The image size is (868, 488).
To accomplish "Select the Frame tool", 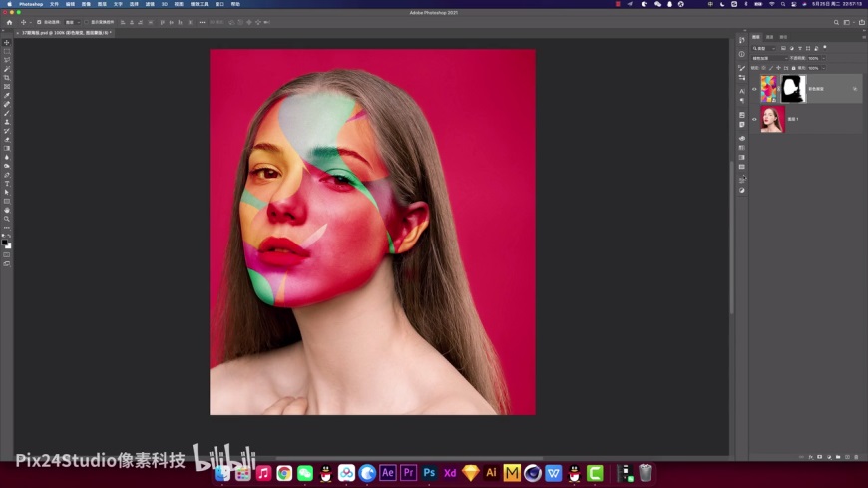I will tap(7, 87).
